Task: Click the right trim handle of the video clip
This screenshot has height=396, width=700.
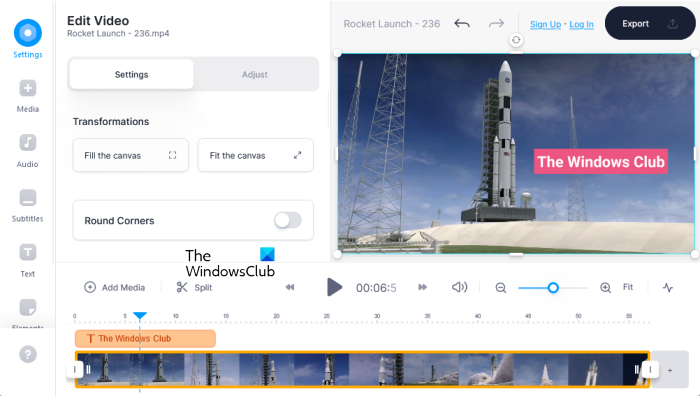Action: pyautogui.click(x=650, y=369)
